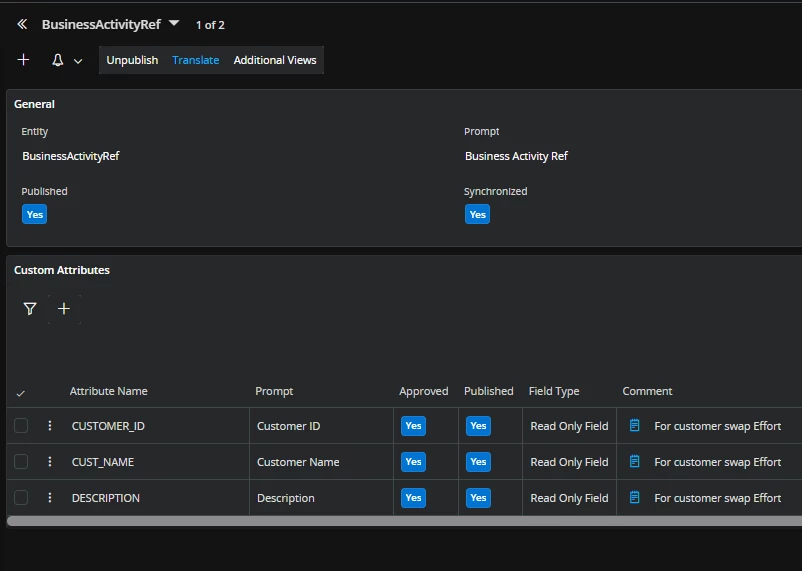Add new custom attribute with plus icon

(64, 309)
